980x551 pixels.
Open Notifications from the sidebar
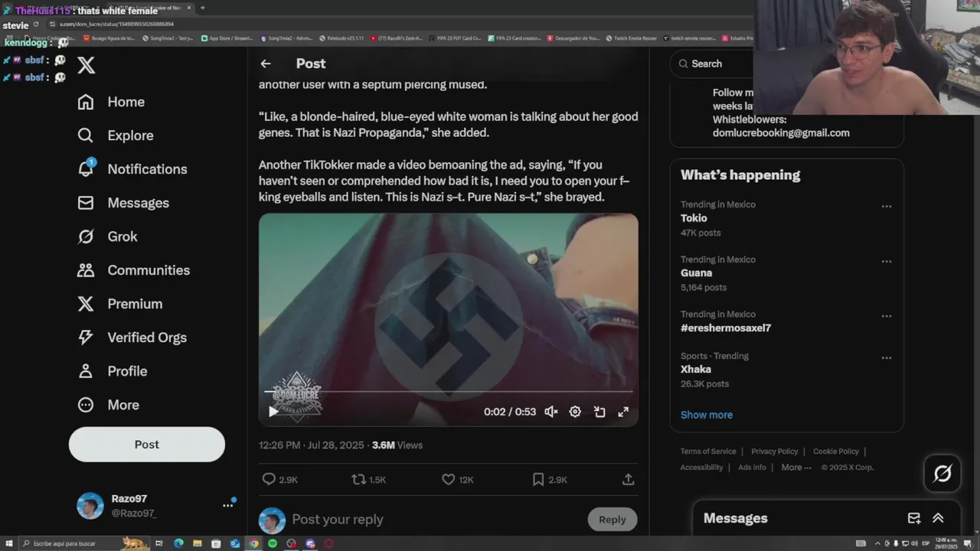pos(132,169)
